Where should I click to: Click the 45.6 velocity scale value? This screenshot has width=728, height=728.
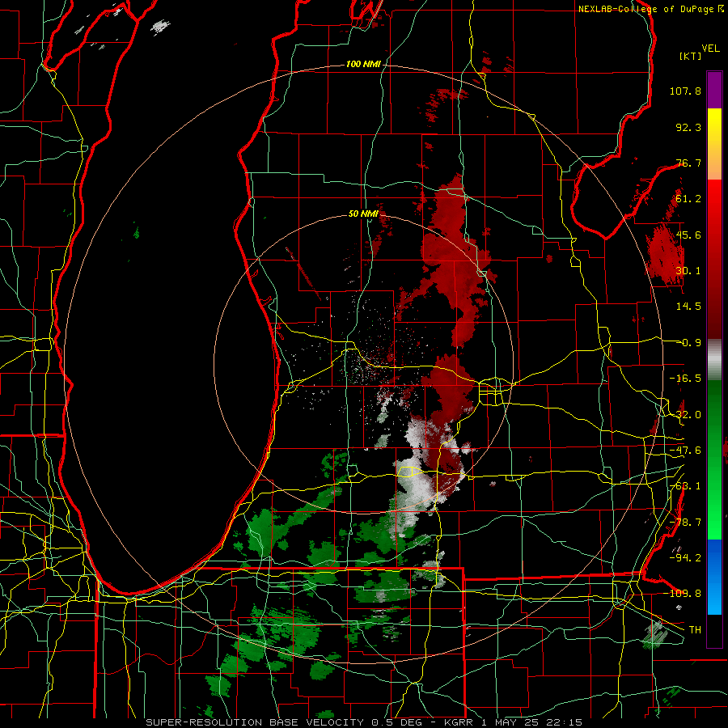[x=688, y=235]
